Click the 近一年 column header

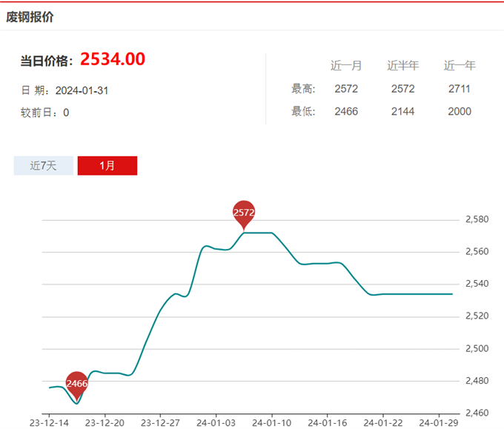[x=460, y=65]
